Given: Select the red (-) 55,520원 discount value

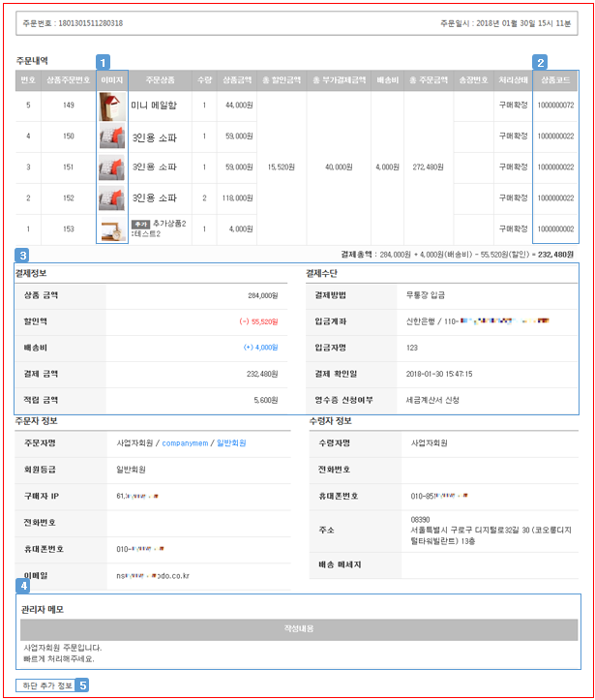Looking at the screenshot, I should pyautogui.click(x=258, y=321).
